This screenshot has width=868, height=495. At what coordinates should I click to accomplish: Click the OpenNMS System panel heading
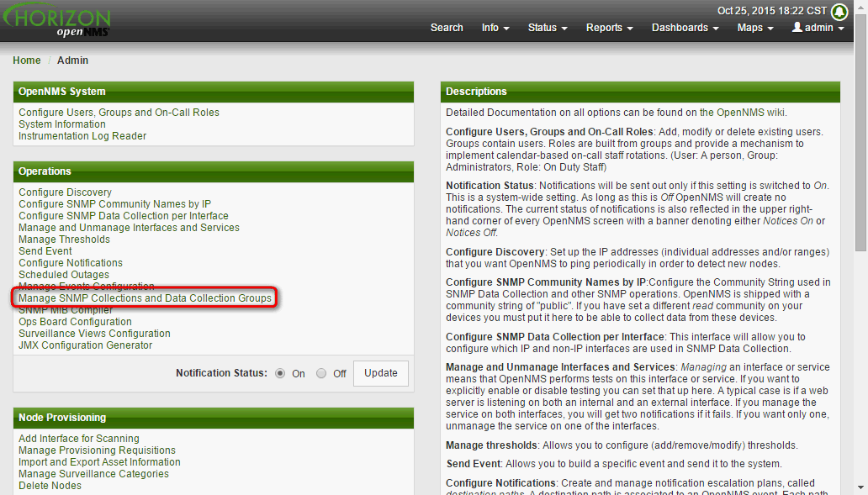coord(214,92)
